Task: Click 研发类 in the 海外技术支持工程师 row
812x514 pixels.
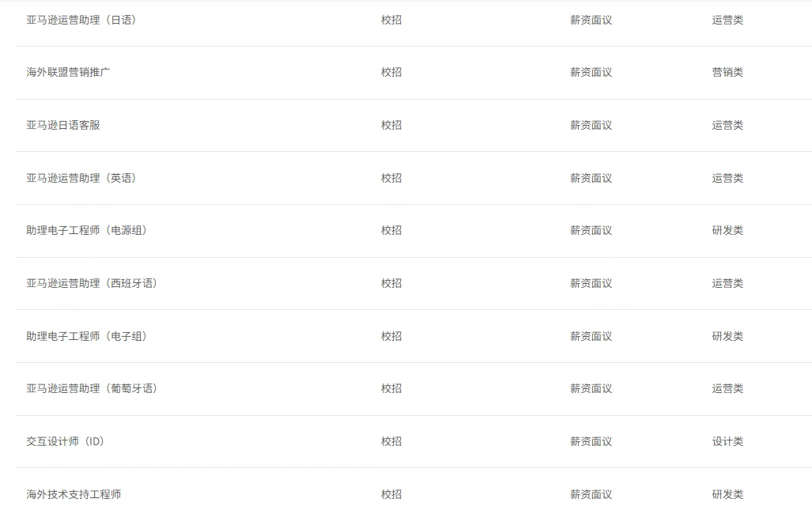Action: (727, 494)
